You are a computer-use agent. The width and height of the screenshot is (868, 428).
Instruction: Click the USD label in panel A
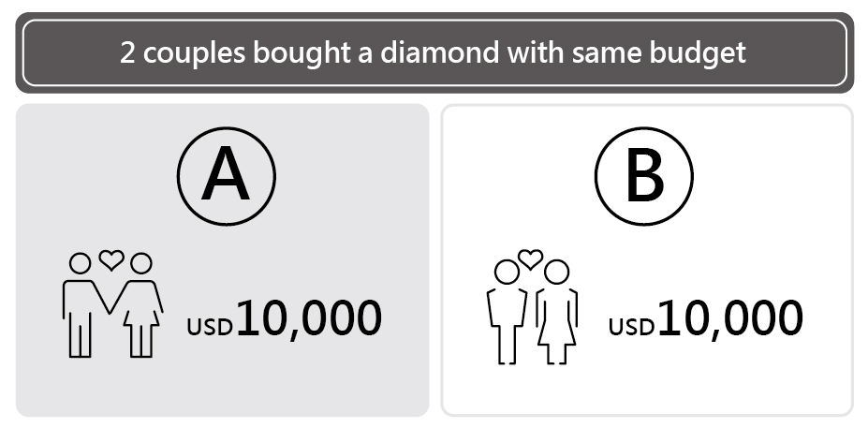[x=210, y=327]
